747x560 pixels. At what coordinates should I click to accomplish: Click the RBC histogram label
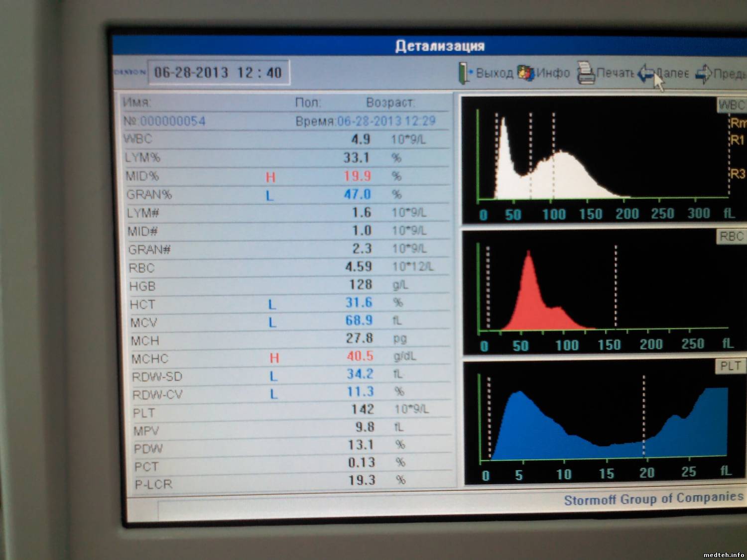coord(731,236)
